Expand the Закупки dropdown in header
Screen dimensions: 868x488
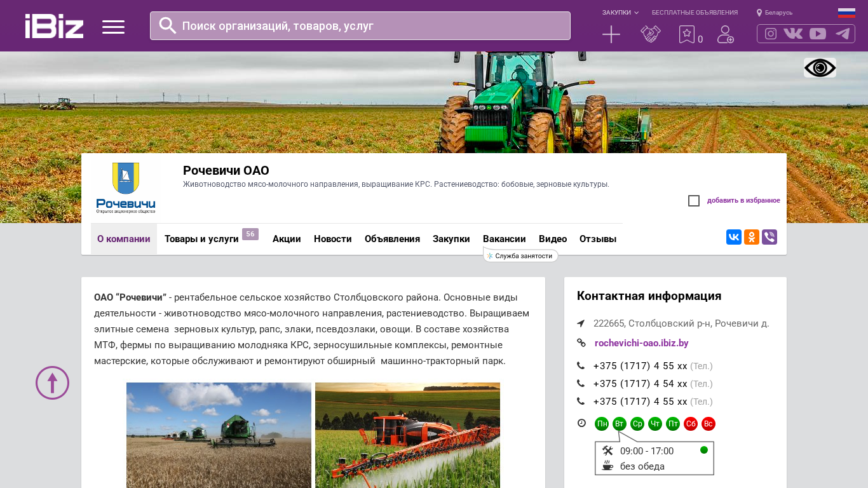(x=620, y=13)
